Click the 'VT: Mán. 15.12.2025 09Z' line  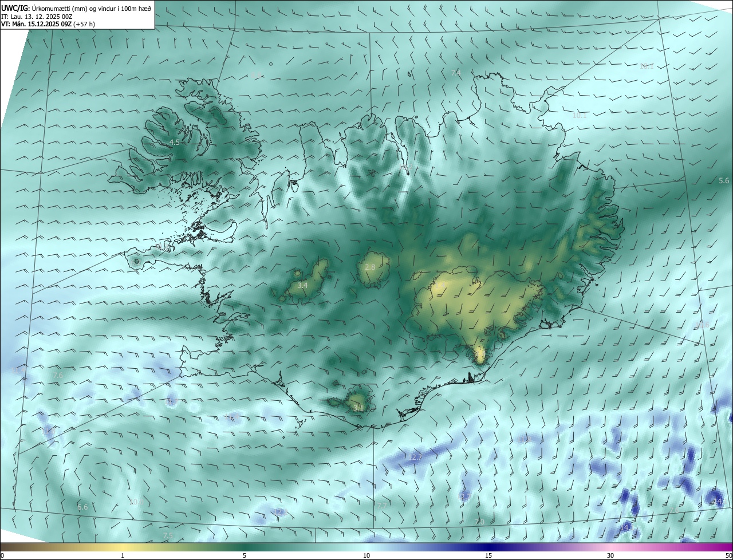[x=48, y=24]
